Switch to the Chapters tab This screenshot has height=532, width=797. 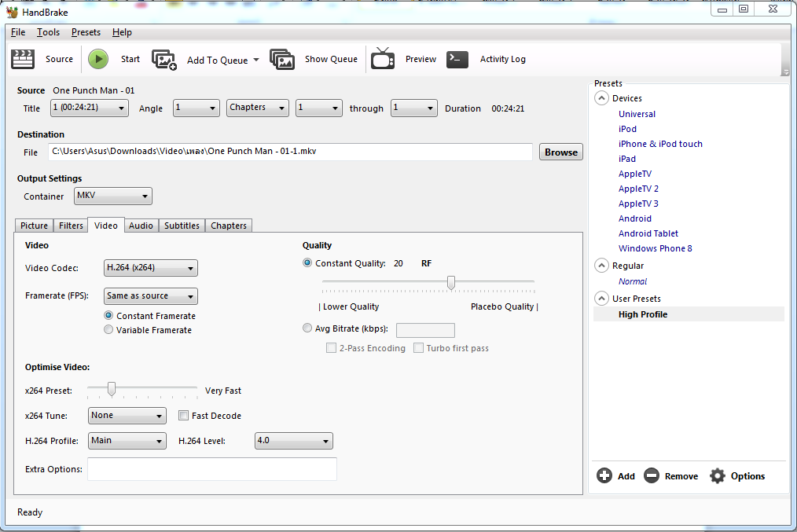point(229,226)
